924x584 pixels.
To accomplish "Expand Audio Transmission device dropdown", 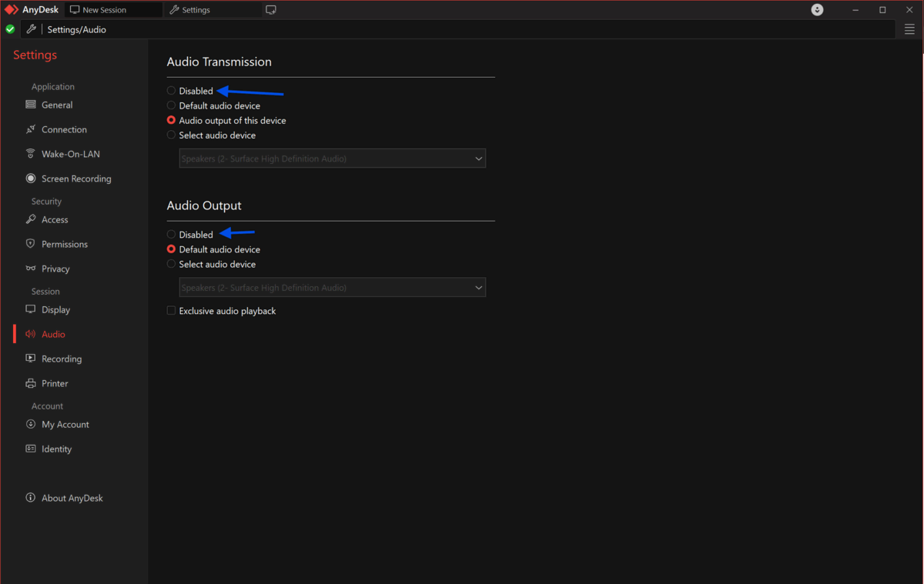I will click(332, 159).
